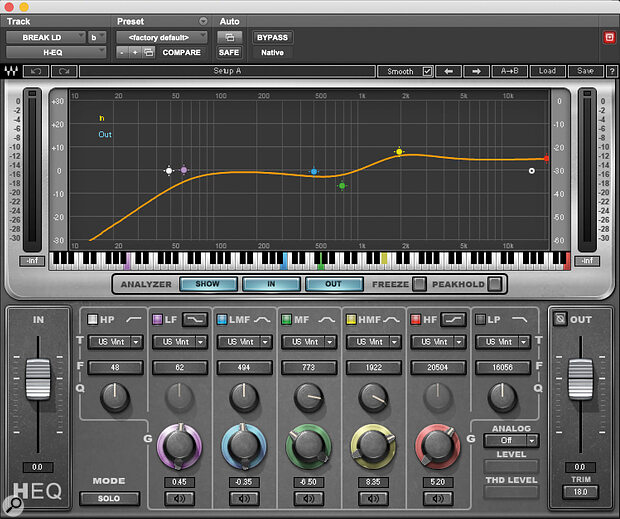Open the automation window icon under Auto
Screen dimensions: 620x519
pos(229,38)
